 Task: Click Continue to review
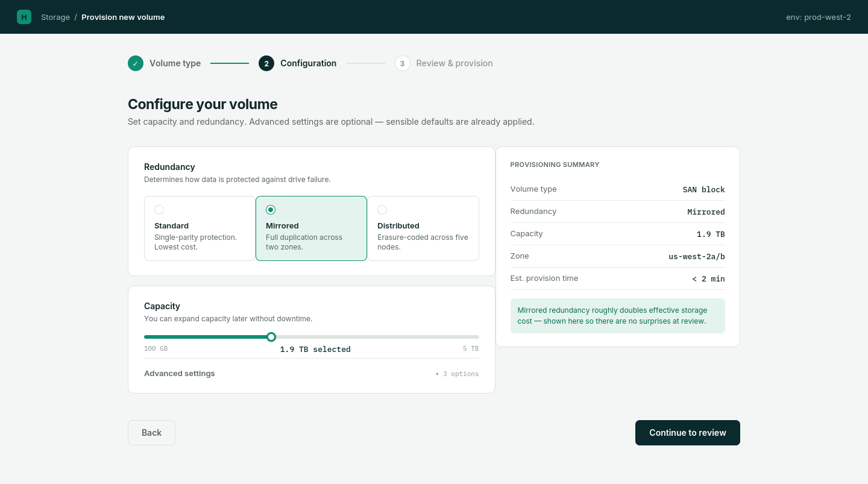coord(688,433)
